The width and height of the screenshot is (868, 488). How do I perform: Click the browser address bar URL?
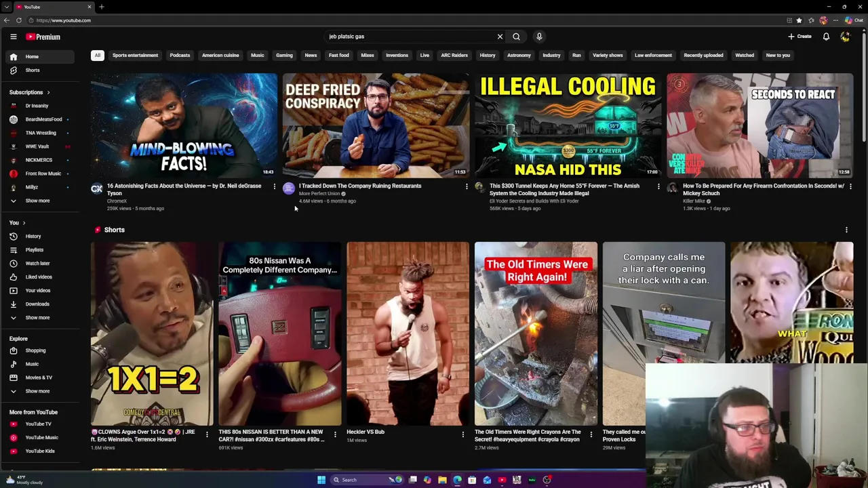point(63,20)
